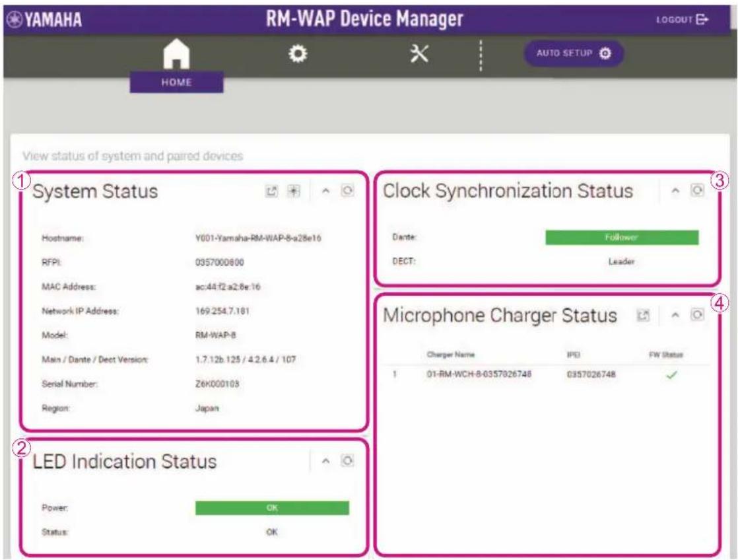The width and height of the screenshot is (738, 560).
Task: Click the green Dante Follower status bar
Action: (622, 237)
